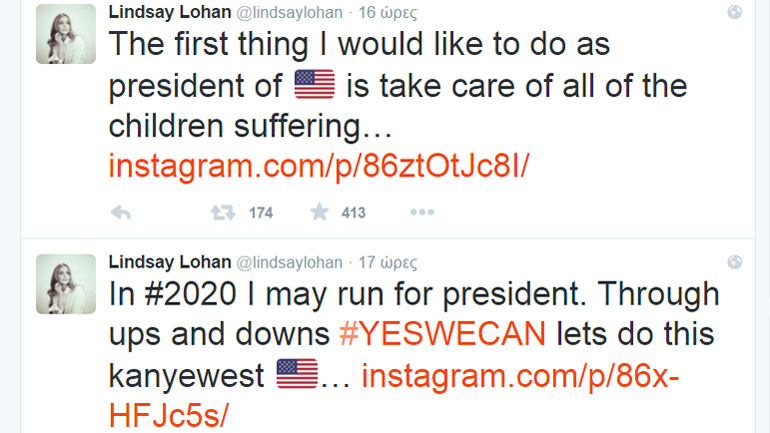Open the profile avatar on the first tweet
770x433 pixels.
[66, 34]
